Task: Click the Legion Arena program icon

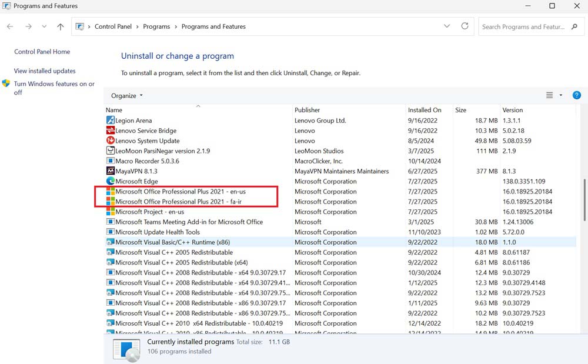Action: [110, 121]
